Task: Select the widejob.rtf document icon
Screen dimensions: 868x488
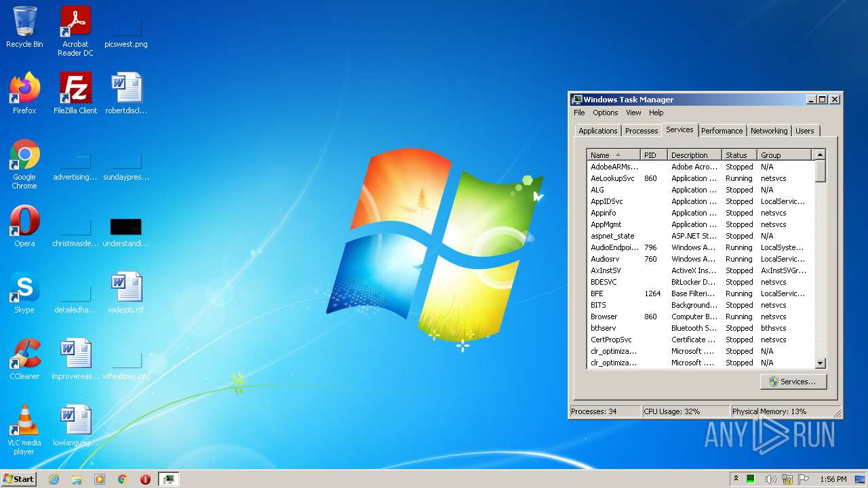Action: tap(126, 293)
